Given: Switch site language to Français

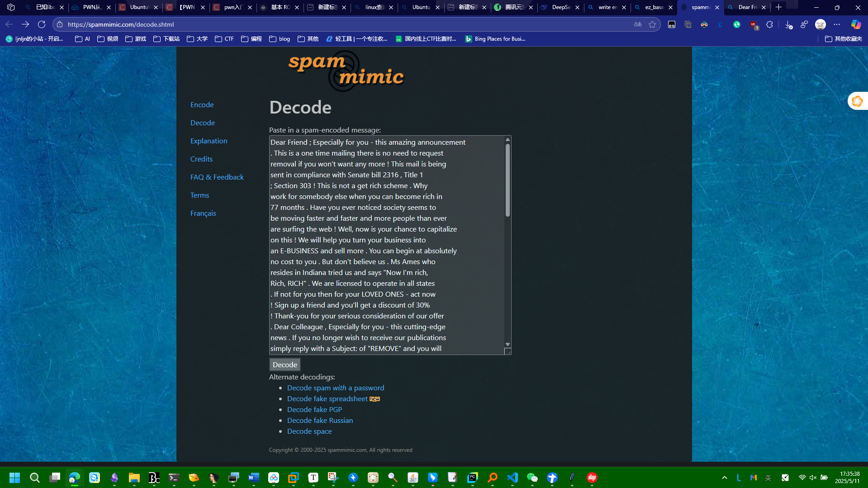Looking at the screenshot, I should pyautogui.click(x=203, y=213).
